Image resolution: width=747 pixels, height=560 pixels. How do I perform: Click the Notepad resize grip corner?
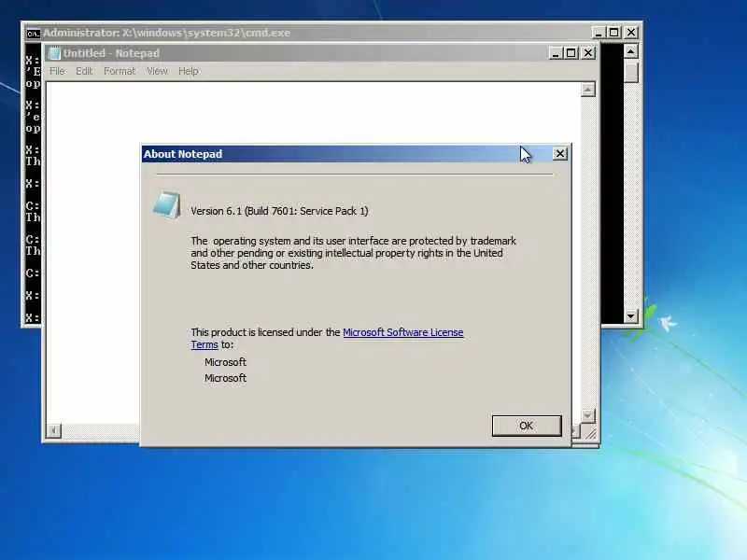coord(590,433)
